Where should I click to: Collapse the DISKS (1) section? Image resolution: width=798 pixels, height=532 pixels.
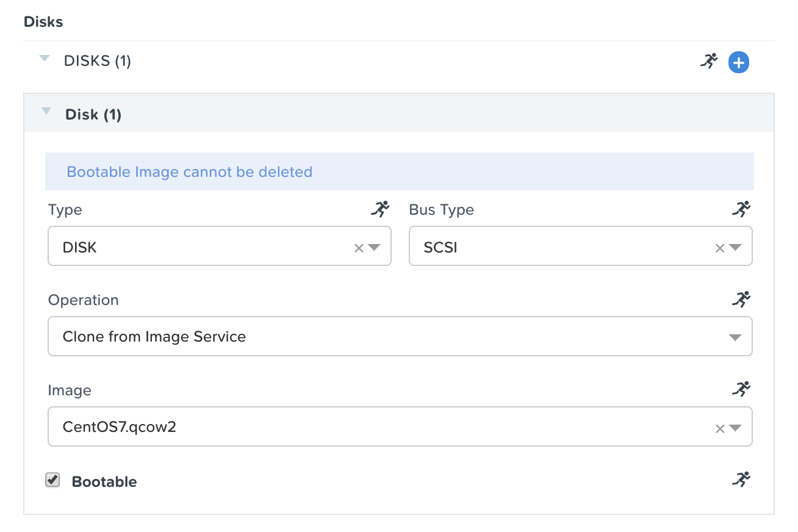[x=45, y=59]
